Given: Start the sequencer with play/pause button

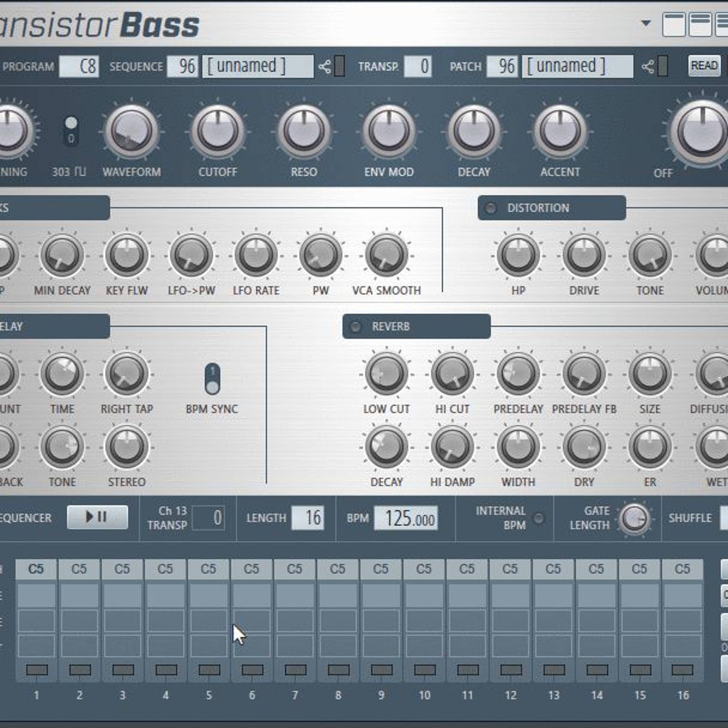Looking at the screenshot, I should pos(97,517).
